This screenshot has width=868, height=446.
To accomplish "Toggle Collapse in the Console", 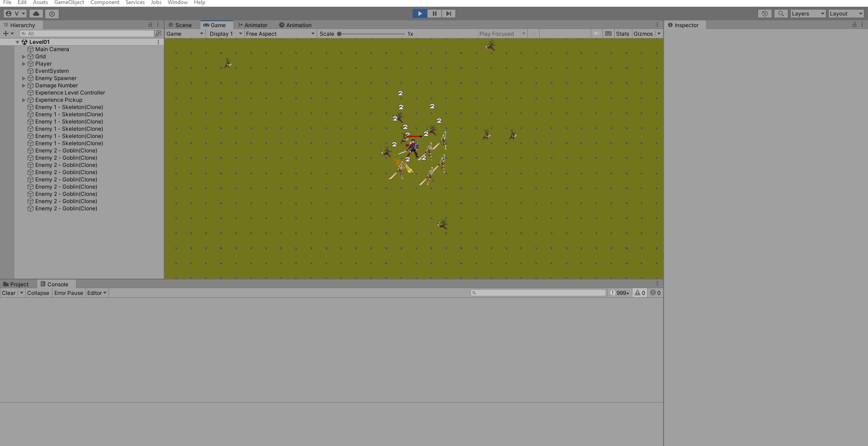I will point(38,293).
